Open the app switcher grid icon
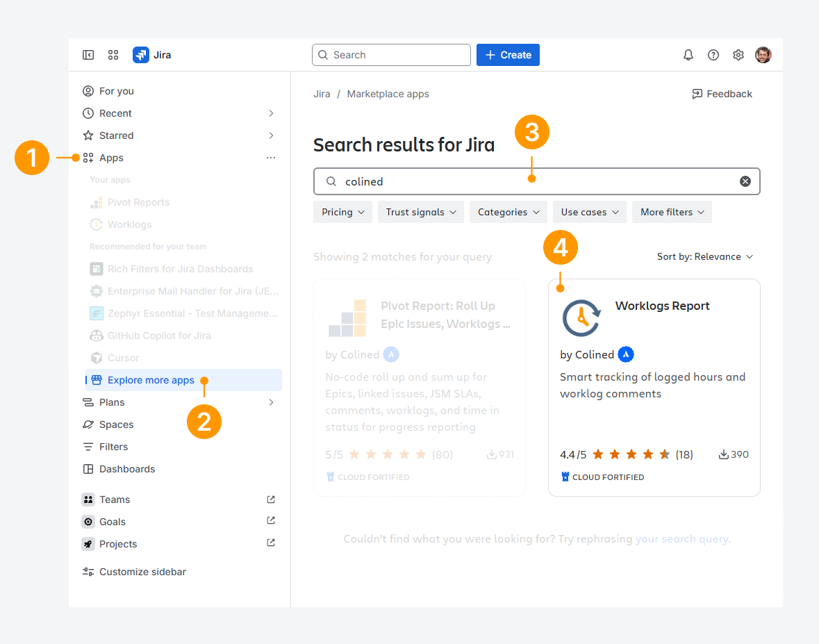This screenshot has height=644, width=819. tap(113, 55)
